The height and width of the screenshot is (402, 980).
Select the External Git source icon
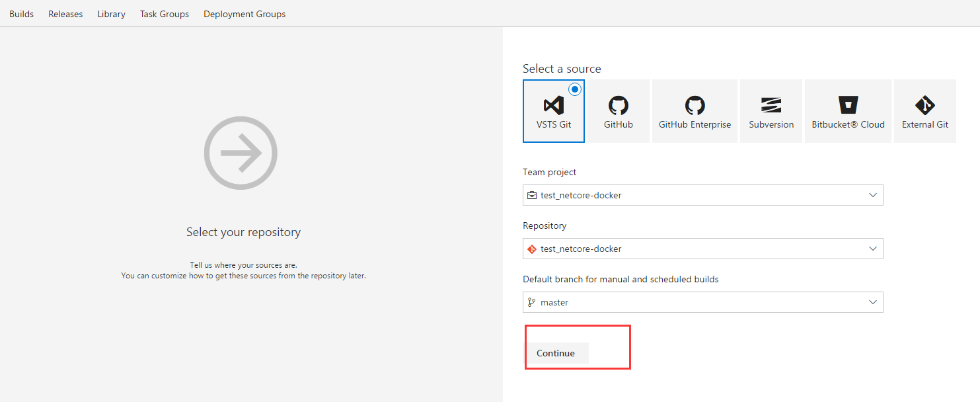click(924, 105)
